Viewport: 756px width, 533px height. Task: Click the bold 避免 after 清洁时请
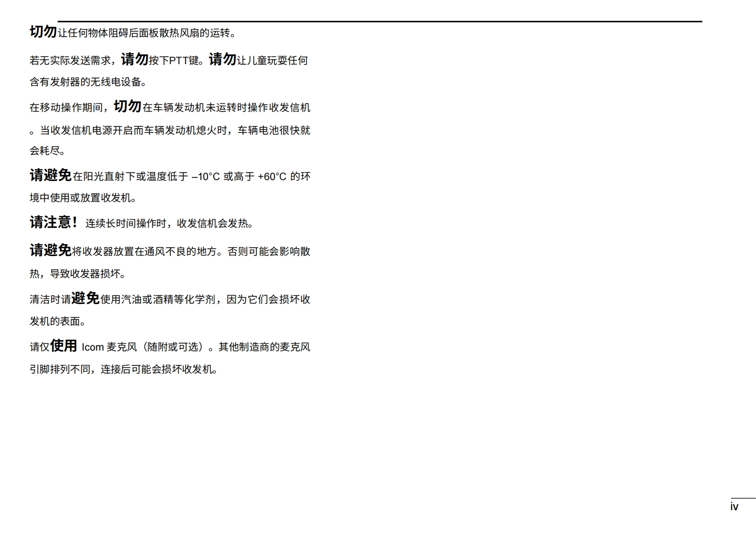click(85, 298)
